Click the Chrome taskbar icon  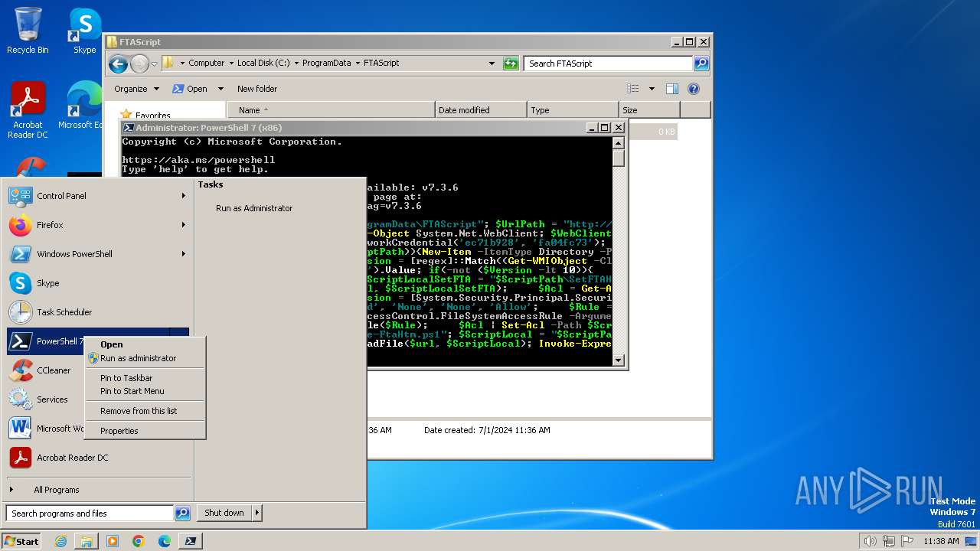pyautogui.click(x=139, y=541)
